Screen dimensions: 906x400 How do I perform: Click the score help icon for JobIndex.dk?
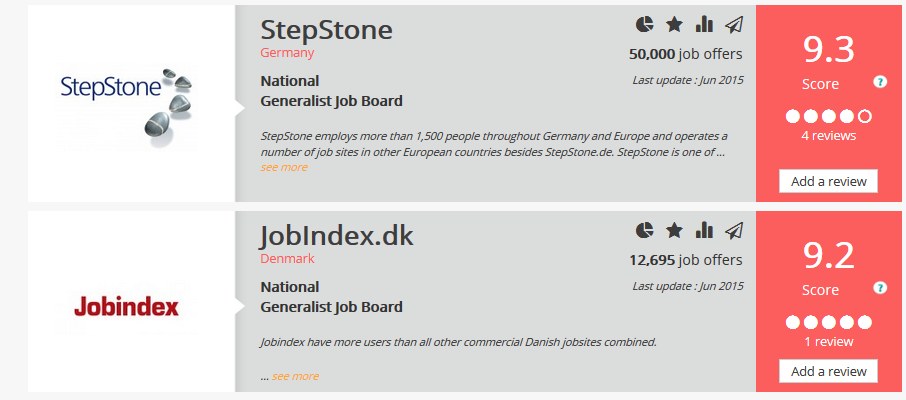click(x=880, y=287)
